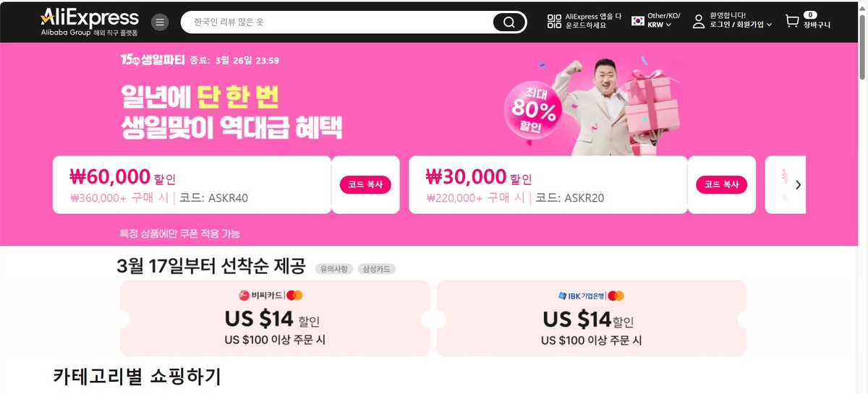Open the QR code app download icon
Screen dimensions: 868x394
click(555, 22)
